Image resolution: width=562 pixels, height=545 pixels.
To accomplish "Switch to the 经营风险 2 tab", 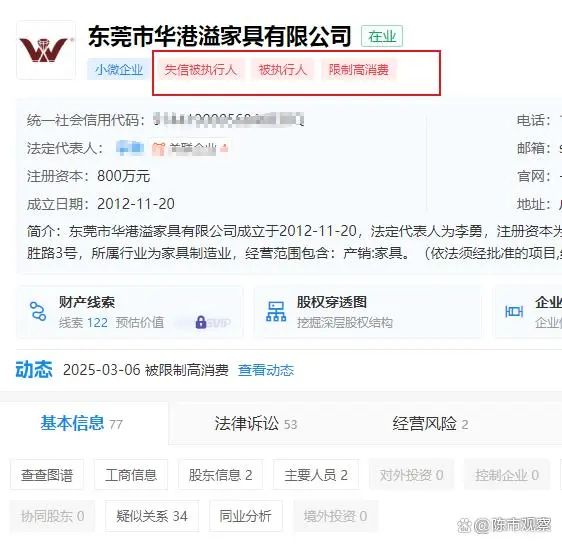I will pos(430,424).
